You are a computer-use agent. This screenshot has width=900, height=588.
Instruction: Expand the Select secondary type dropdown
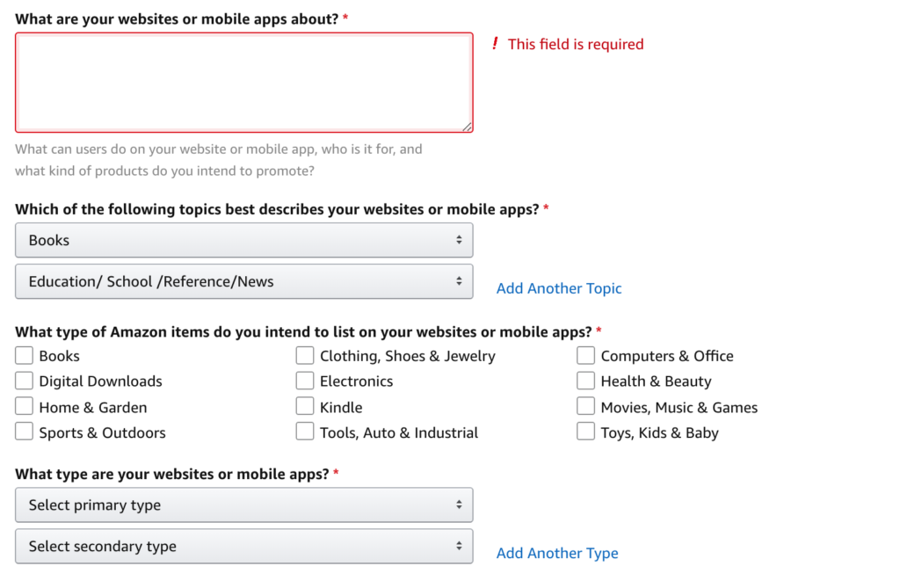[x=243, y=547]
